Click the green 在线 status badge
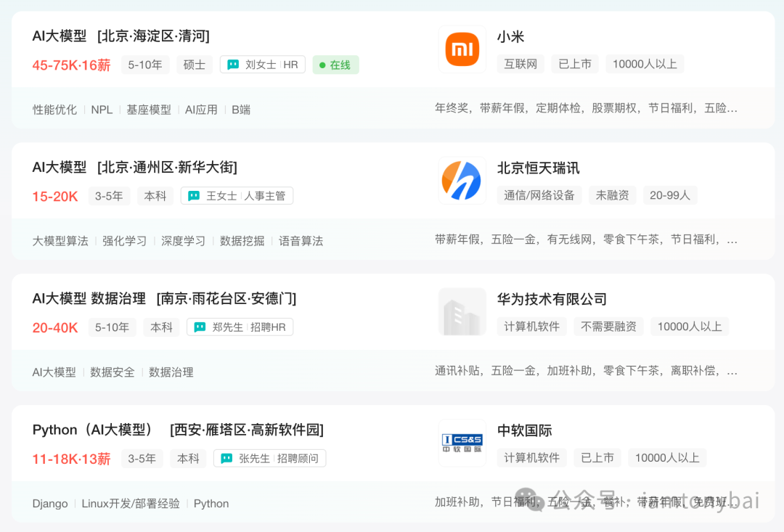Viewport: 784px width, 532px height. point(335,65)
